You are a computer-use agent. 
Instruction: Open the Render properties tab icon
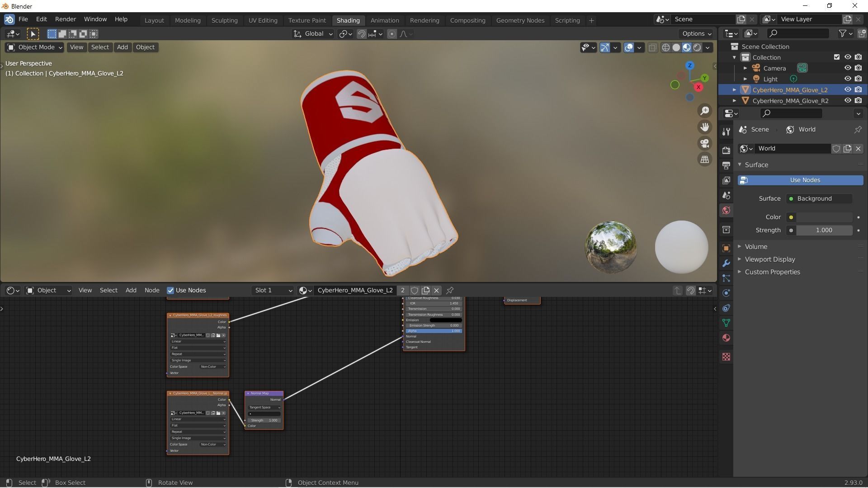click(x=726, y=150)
